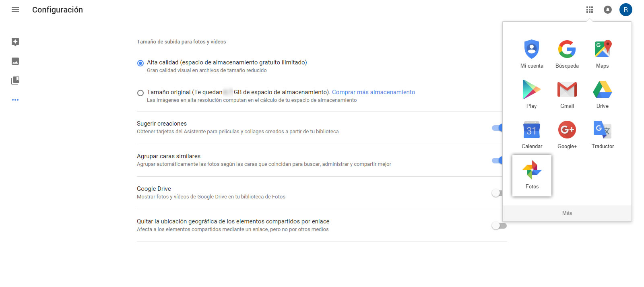644x287 pixels.
Task: Open the account avatar menu
Action: 625,10
